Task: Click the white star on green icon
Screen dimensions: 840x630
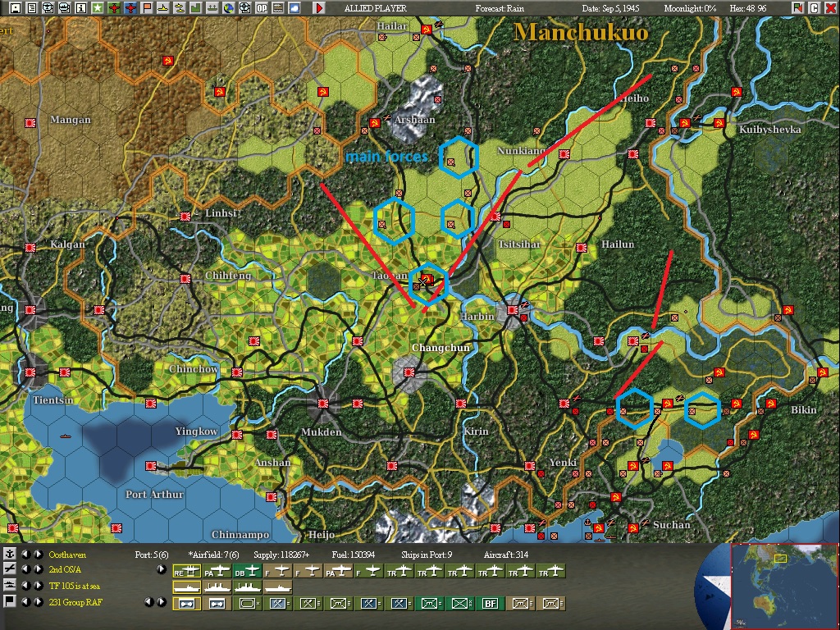Action: click(x=98, y=7)
